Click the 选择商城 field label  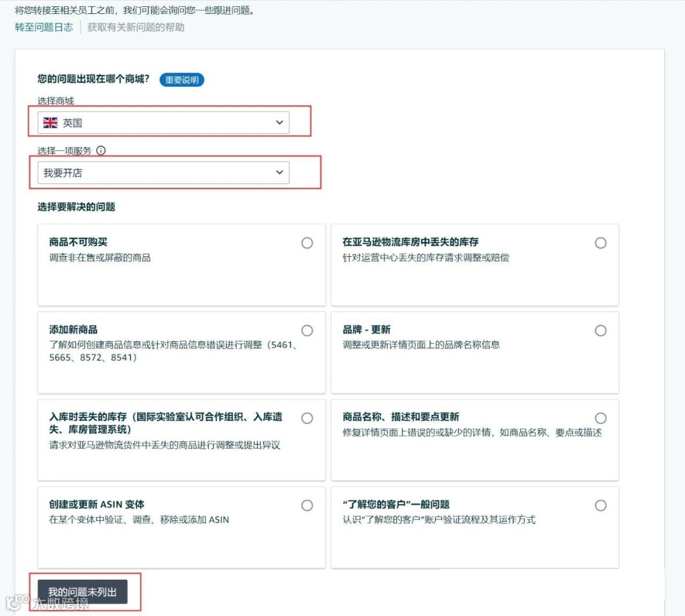coord(55,101)
